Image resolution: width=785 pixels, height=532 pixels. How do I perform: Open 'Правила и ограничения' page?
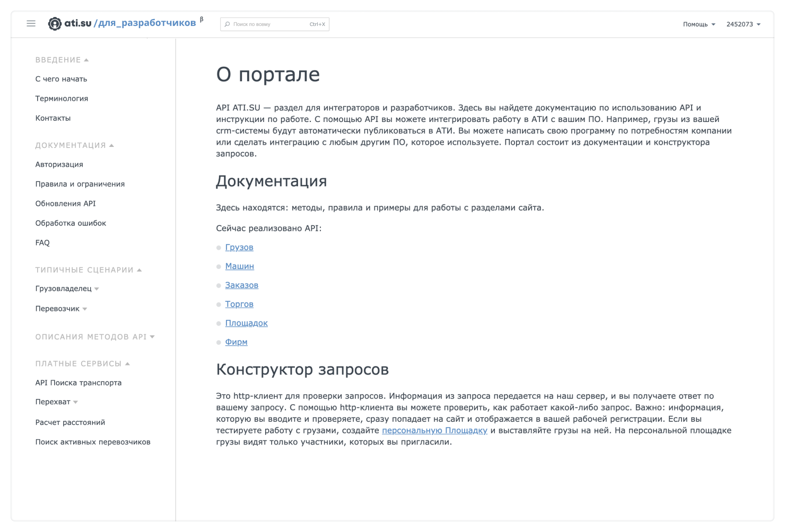point(80,184)
